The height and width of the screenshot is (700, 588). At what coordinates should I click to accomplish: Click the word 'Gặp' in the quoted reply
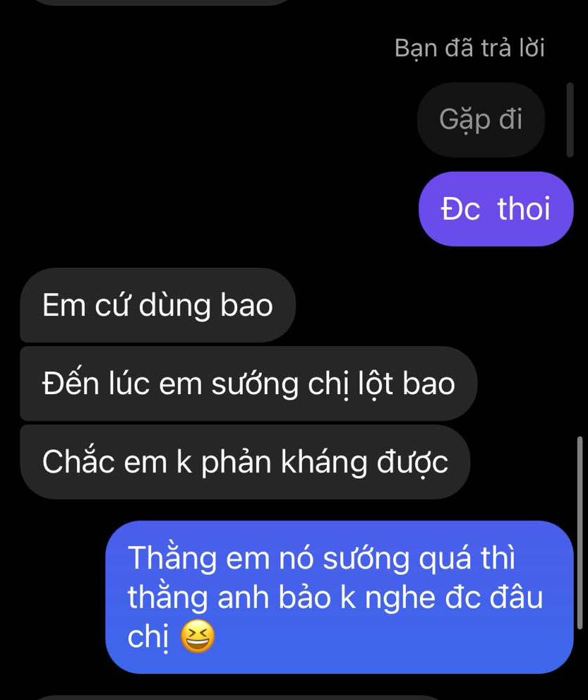pyautogui.click(x=464, y=120)
